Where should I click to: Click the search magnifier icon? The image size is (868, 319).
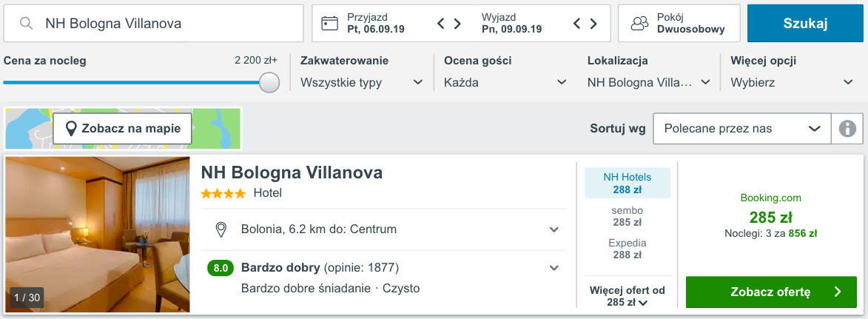coord(26,23)
